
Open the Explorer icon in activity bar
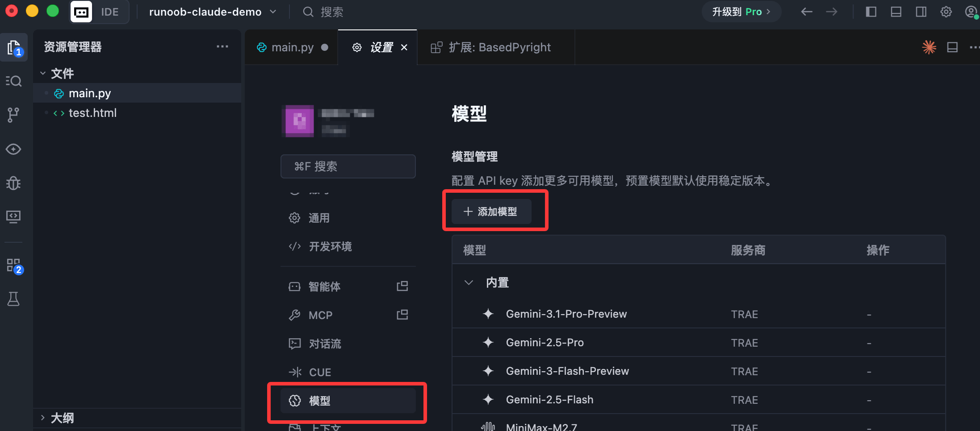click(14, 47)
